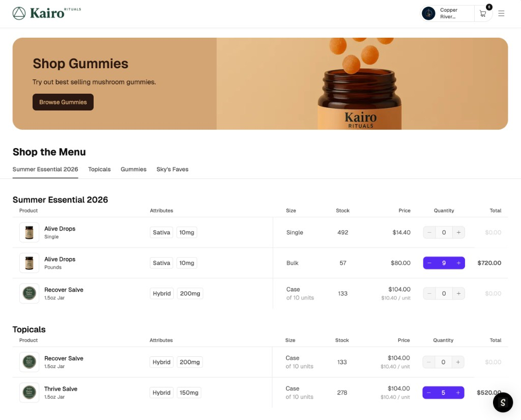Screen dimensions: 521x420
Task: Click the 10mg tag on Alive Drops Pounds
Action: (187, 263)
